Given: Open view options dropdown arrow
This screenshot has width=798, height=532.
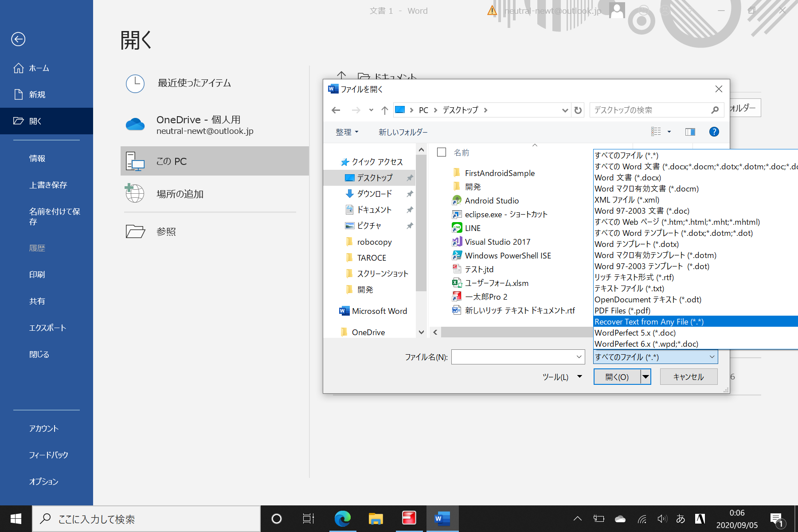Looking at the screenshot, I should click(669, 132).
